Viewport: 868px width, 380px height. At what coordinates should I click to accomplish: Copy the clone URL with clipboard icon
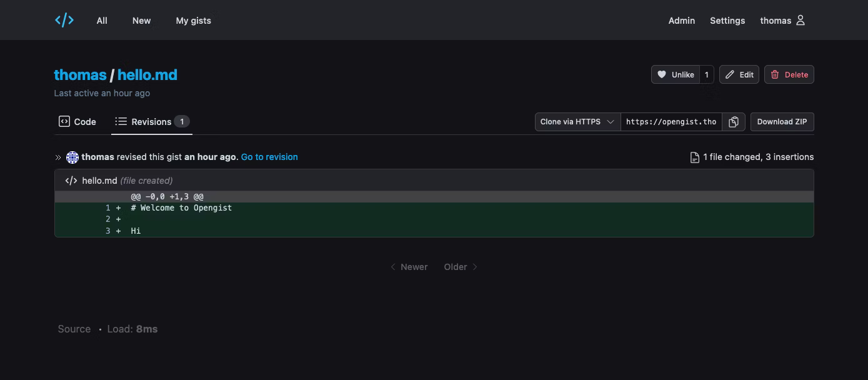734,122
